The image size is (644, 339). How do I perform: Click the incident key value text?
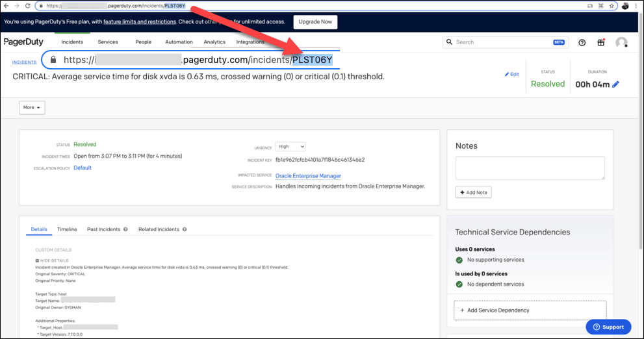point(320,160)
